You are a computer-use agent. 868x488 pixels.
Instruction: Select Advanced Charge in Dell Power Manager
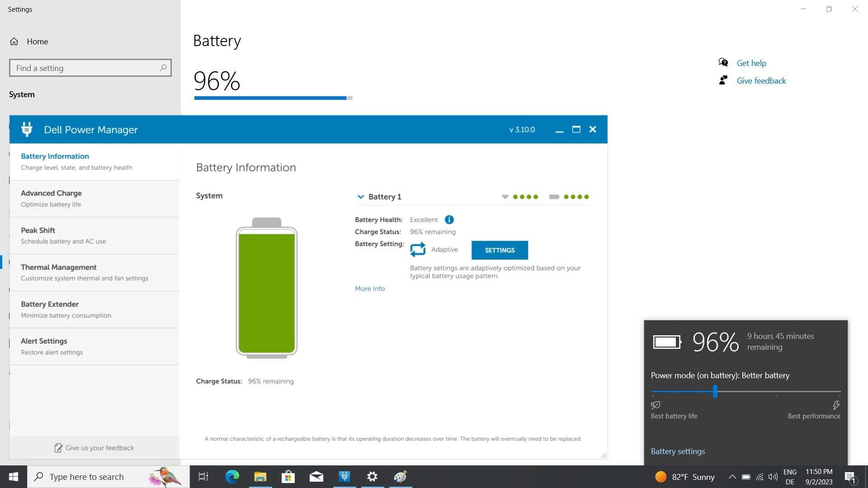(93, 198)
